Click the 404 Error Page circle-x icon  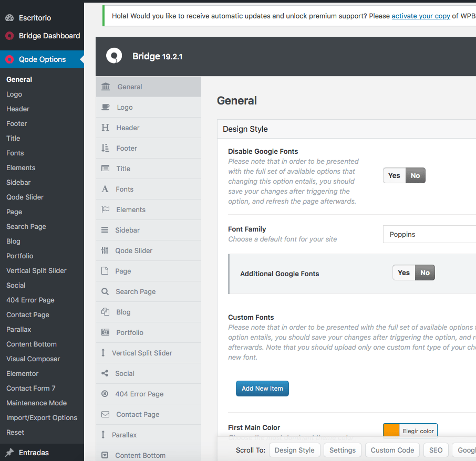[105, 394]
